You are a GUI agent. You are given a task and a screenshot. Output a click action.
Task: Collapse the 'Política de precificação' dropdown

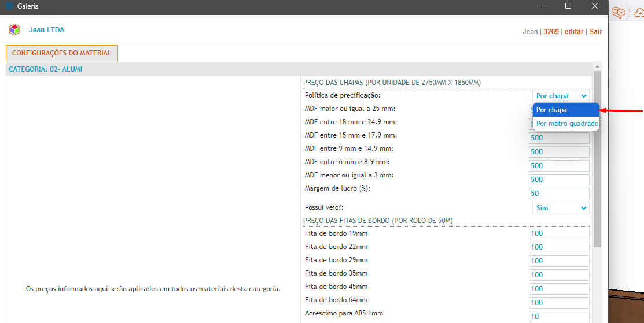pyautogui.click(x=560, y=96)
